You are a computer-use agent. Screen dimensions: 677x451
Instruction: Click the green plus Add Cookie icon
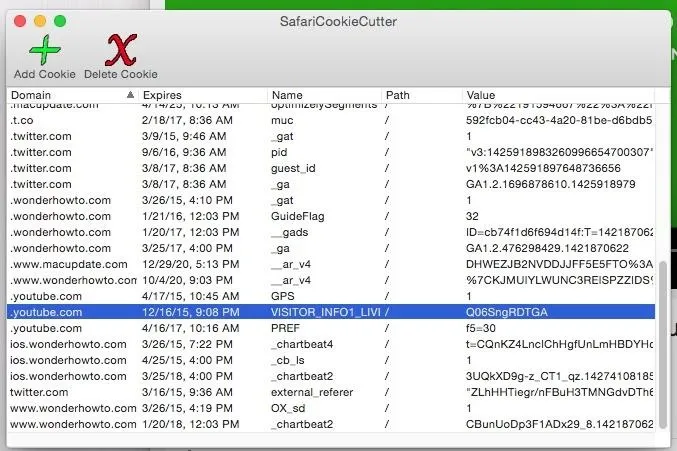(x=44, y=50)
